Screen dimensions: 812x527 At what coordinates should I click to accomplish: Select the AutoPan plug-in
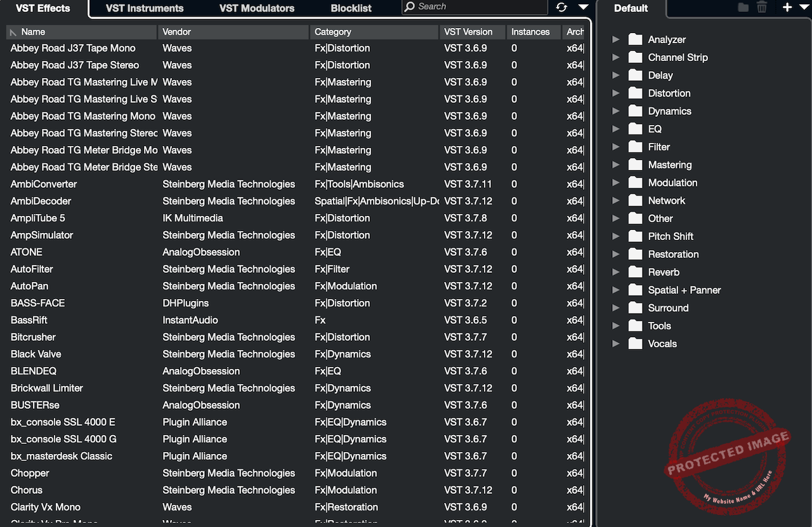coord(296,286)
